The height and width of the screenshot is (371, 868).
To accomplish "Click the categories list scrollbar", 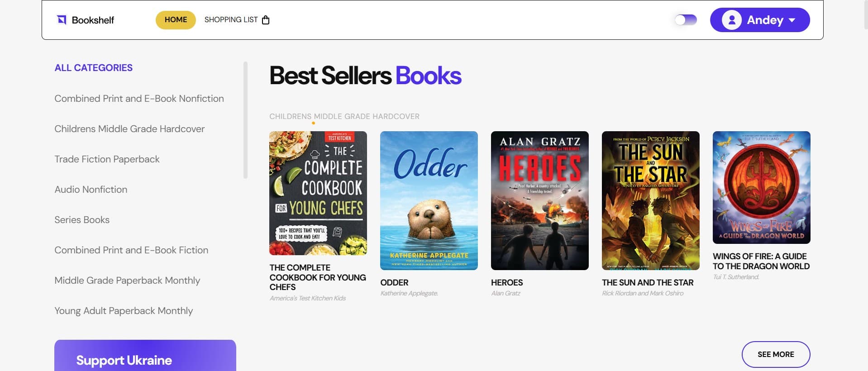I will pos(245,120).
